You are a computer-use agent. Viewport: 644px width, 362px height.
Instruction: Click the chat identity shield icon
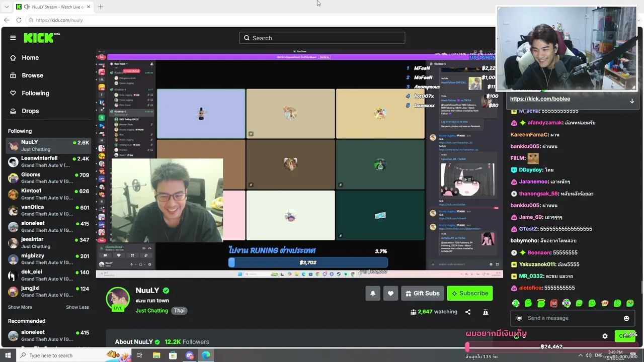(x=519, y=318)
